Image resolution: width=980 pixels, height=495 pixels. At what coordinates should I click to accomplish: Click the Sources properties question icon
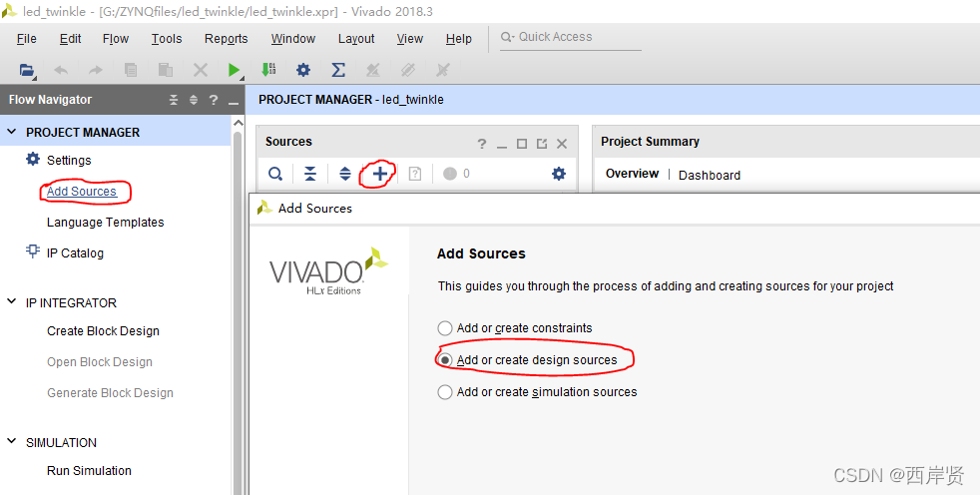414,174
